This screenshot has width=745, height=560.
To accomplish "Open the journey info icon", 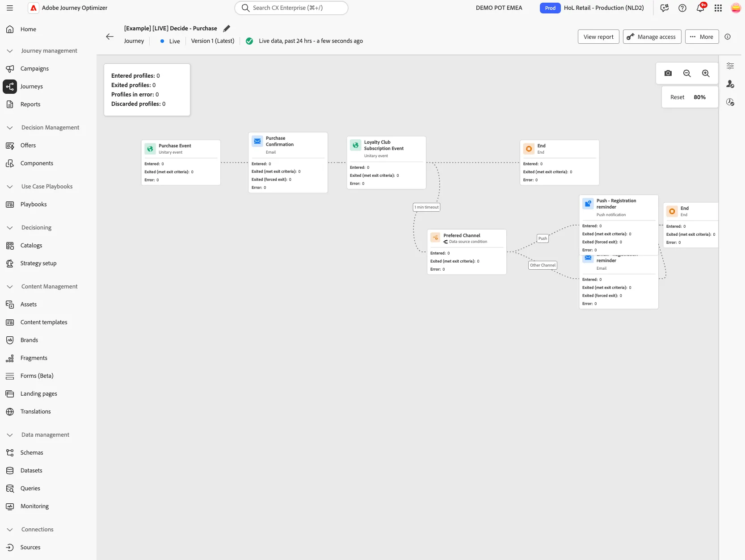I will 728,37.
